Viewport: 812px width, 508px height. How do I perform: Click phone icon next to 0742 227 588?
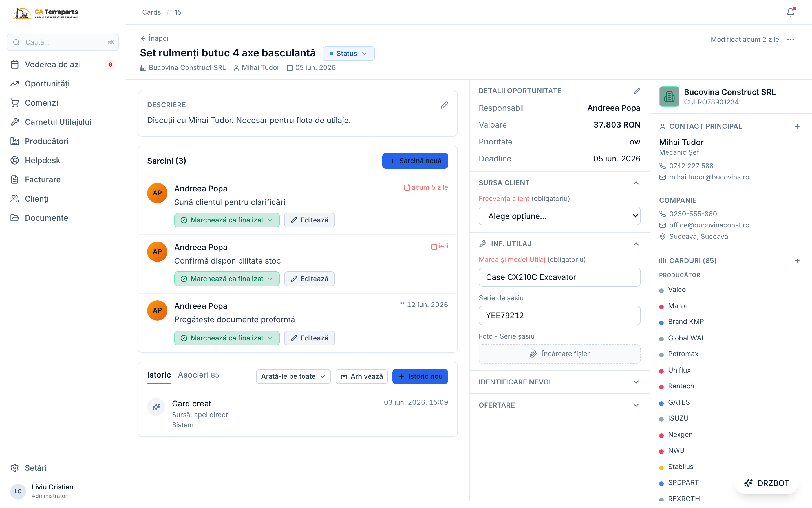pyautogui.click(x=662, y=166)
